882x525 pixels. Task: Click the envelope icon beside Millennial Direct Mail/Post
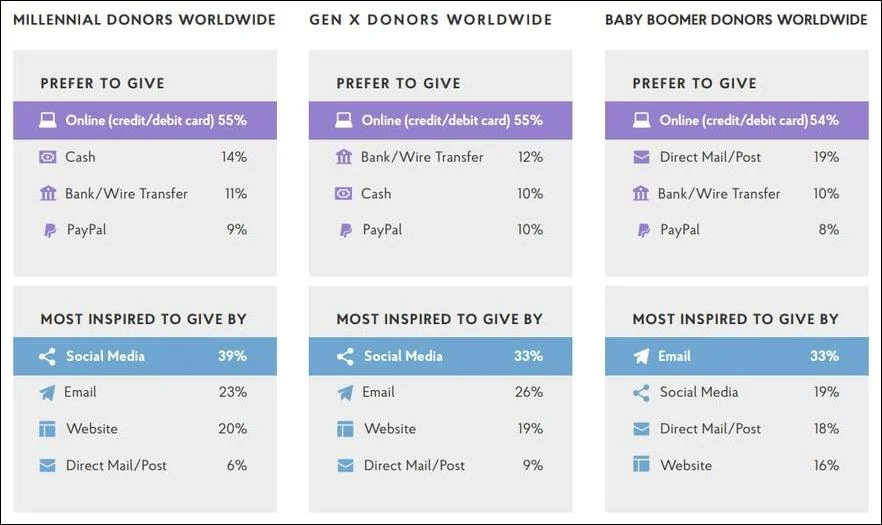point(48,465)
